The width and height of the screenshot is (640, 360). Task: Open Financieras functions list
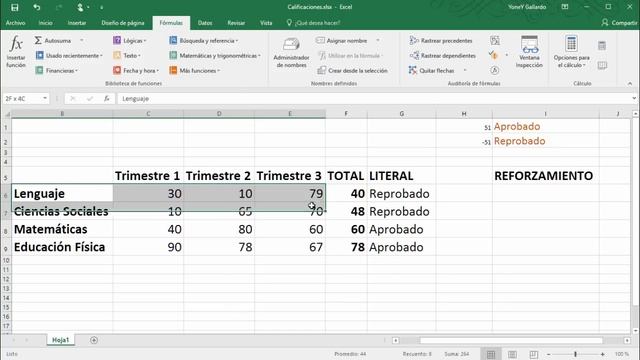coord(56,71)
